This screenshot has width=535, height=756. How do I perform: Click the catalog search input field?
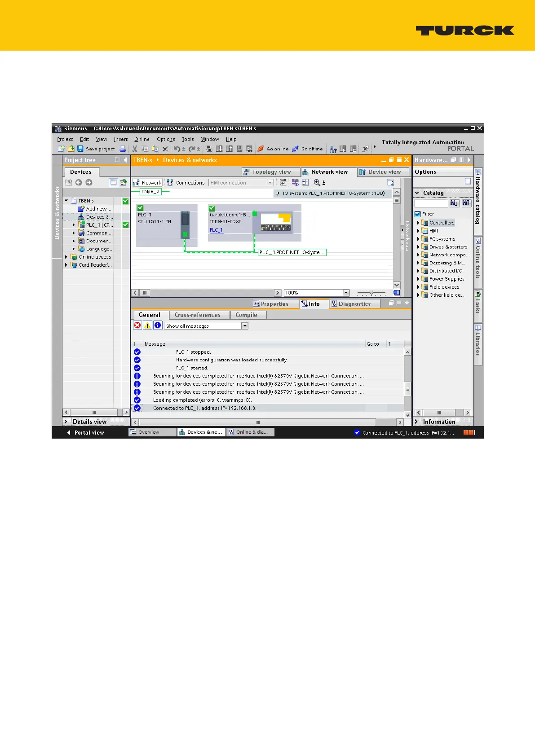click(431, 203)
